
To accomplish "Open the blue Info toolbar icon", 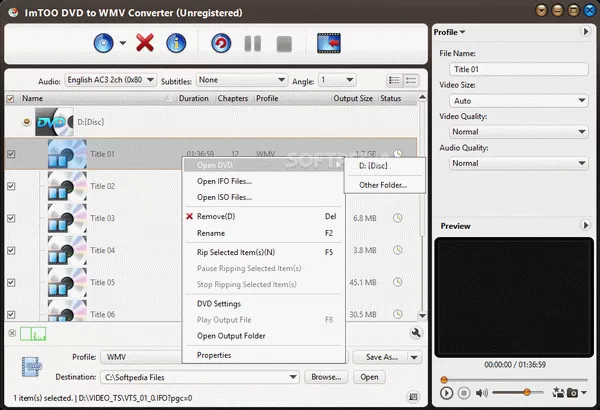I will point(176,43).
